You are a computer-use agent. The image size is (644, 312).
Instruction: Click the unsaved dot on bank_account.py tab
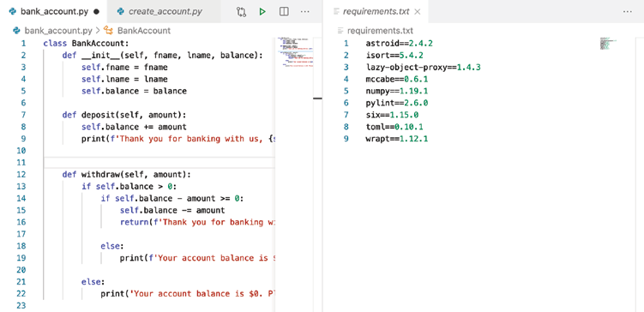[97, 12]
